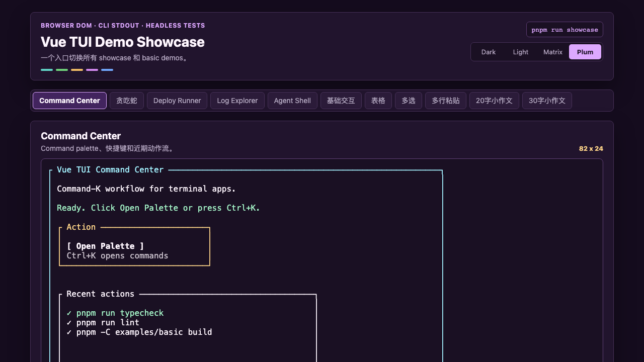This screenshot has height=362, width=644.
Task: Select the Plum theme option
Action: pos(585,52)
